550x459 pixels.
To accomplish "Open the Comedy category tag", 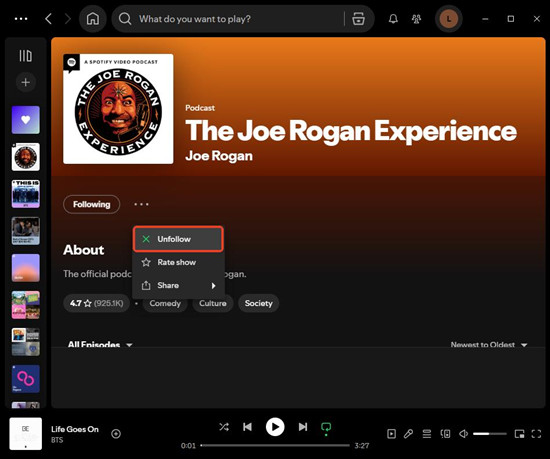I will 165,303.
